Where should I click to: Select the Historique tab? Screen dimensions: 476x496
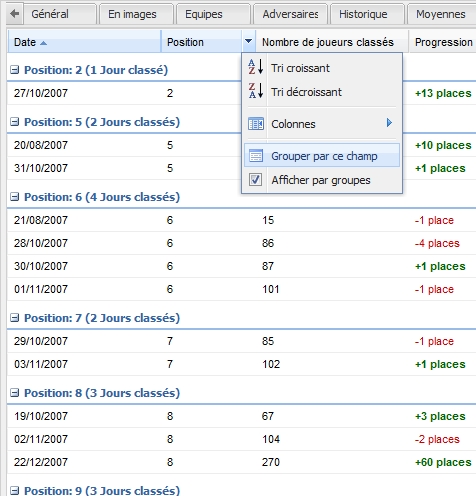(x=367, y=14)
